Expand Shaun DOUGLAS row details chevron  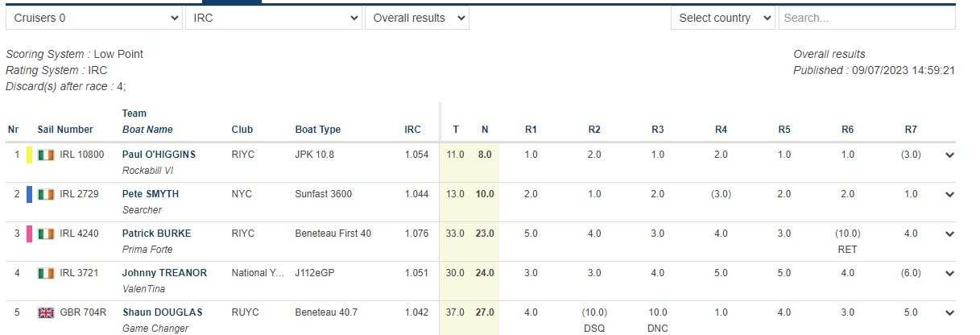click(949, 313)
